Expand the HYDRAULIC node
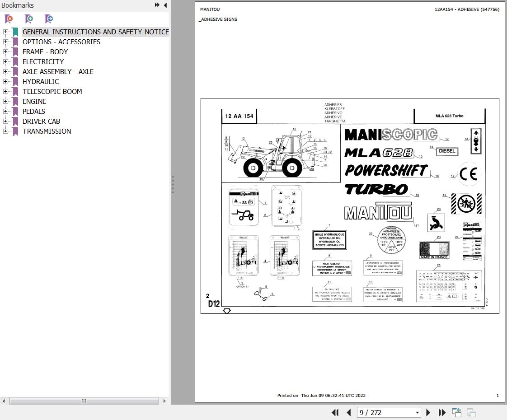 [x=5, y=81]
